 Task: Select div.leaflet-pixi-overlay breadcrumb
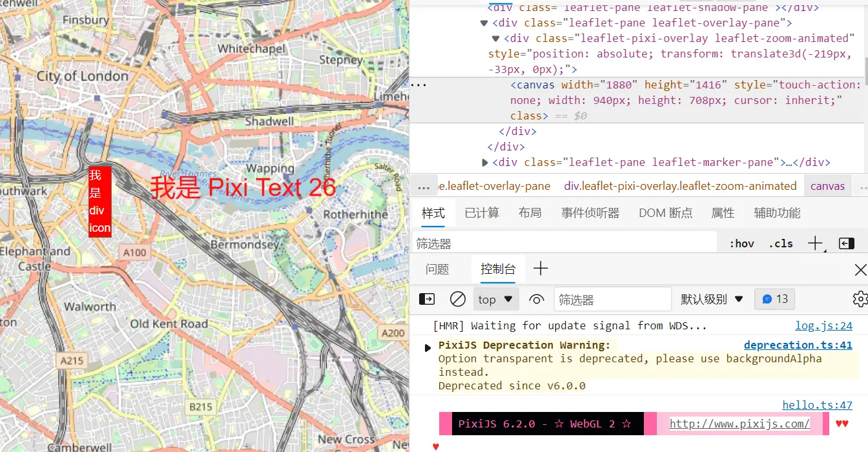coord(680,186)
